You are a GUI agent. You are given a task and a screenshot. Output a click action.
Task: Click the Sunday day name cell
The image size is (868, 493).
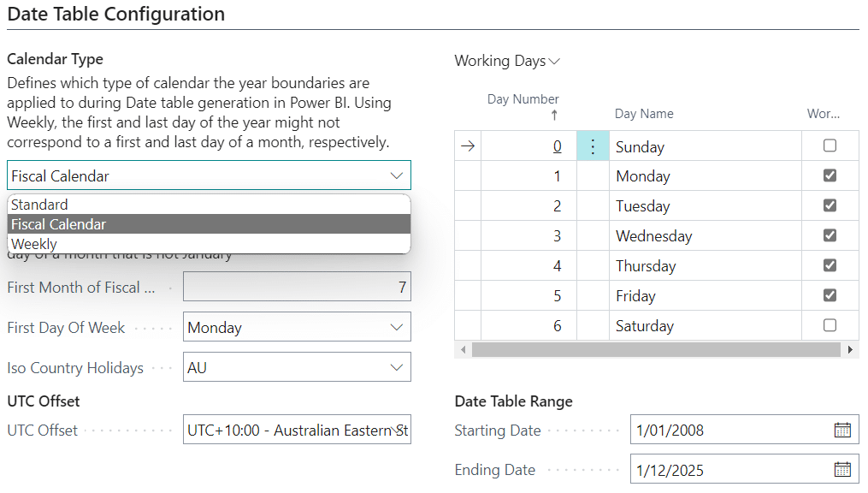pos(706,146)
